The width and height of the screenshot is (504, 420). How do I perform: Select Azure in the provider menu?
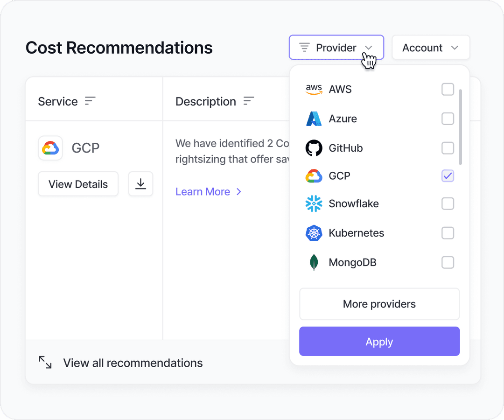[343, 119]
